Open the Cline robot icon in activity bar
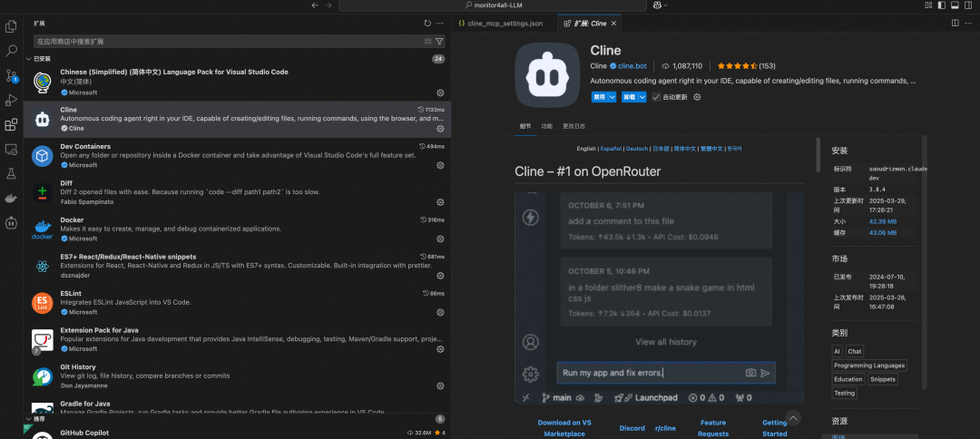 click(x=12, y=221)
